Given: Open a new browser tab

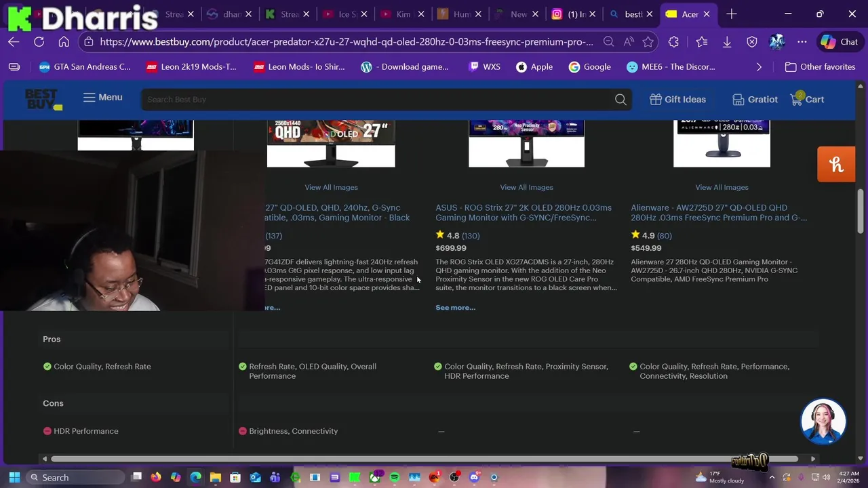Looking at the screenshot, I should (731, 14).
